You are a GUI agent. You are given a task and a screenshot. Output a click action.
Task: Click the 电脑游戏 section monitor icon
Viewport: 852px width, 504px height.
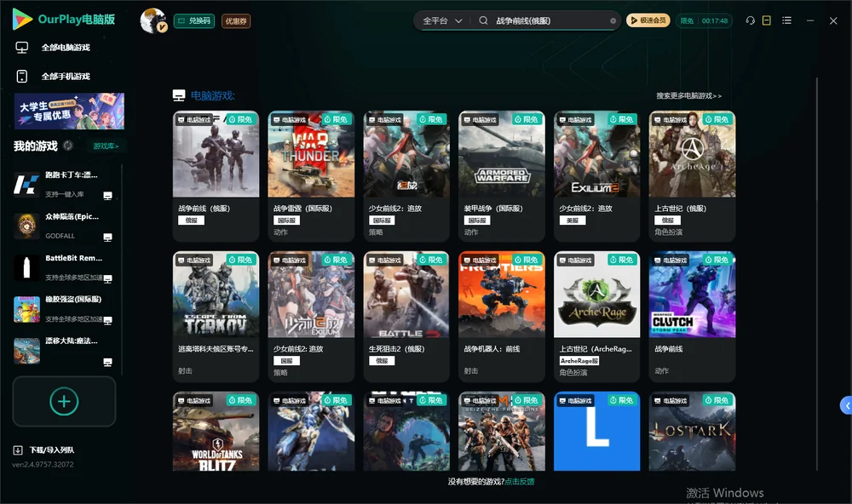pyautogui.click(x=179, y=95)
